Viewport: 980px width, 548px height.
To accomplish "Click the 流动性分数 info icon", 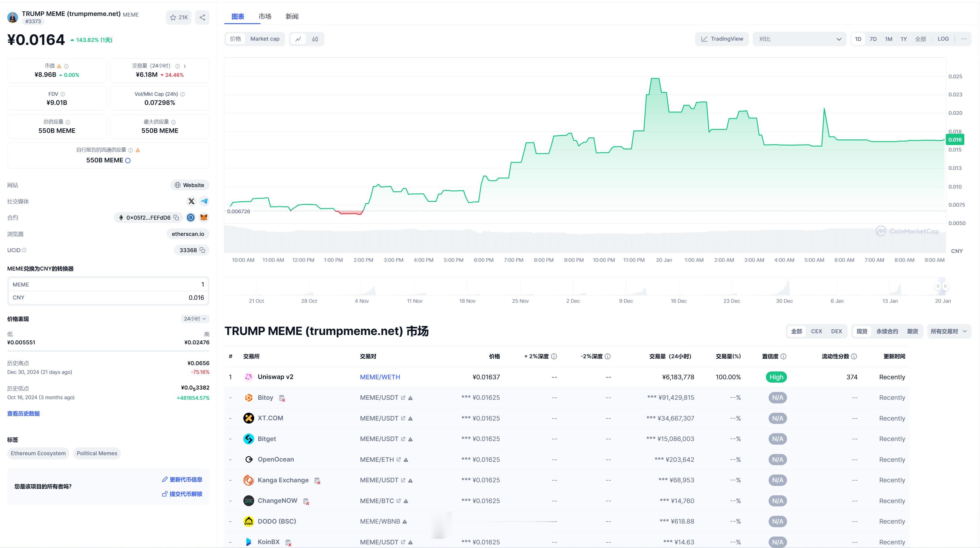I will click(x=854, y=356).
